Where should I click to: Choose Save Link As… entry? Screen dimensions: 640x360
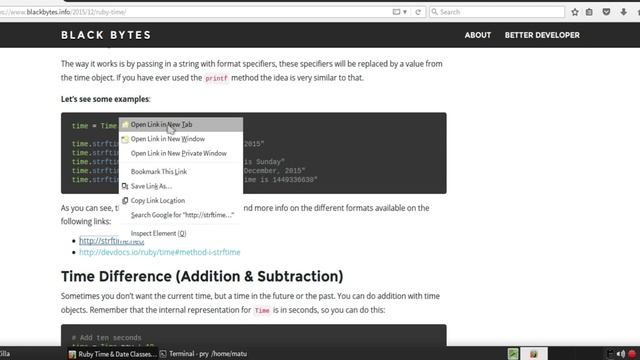[x=181, y=186]
